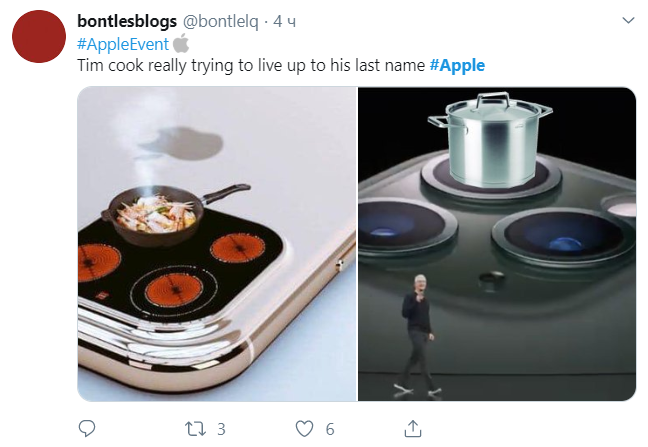Click the retweet count number 3
The width and height of the screenshot is (648, 447).
pyautogui.click(x=221, y=429)
